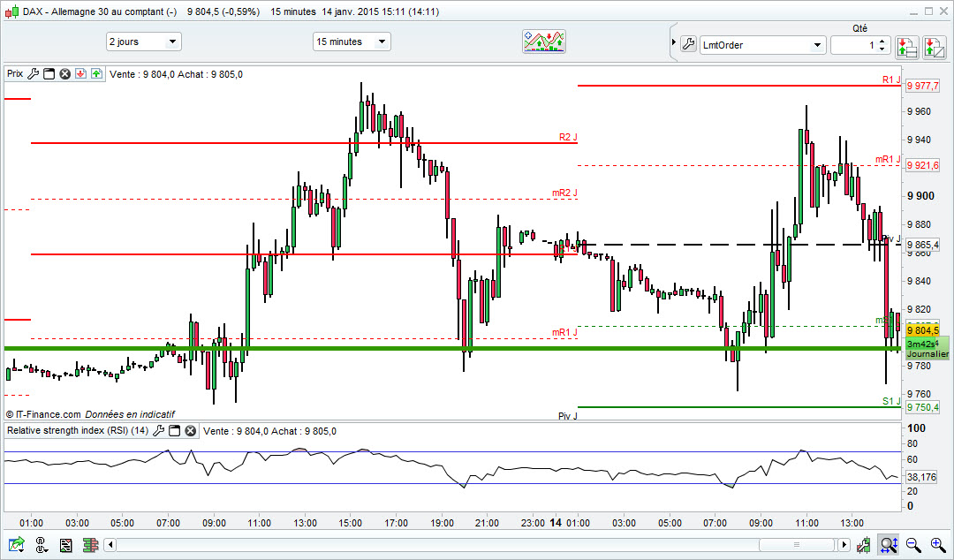
Task: Click the 'Prix' panel label
Action: click(x=15, y=73)
